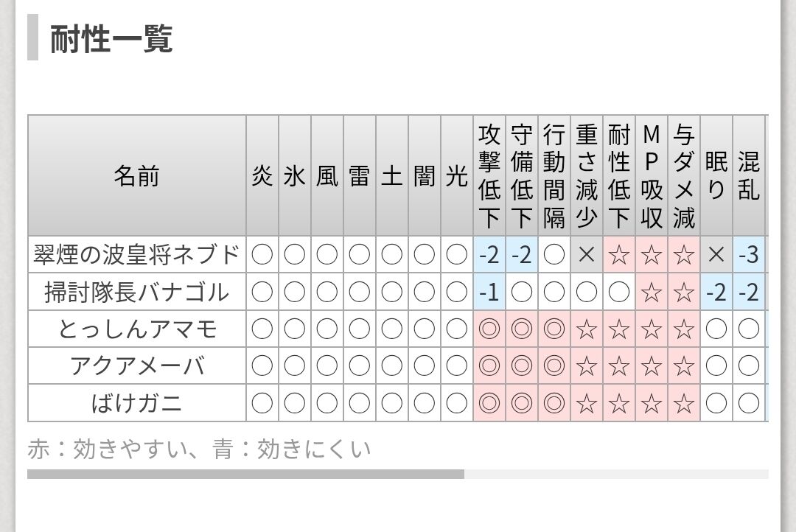Select the 掃討隊長バナゴル row name
Viewport: 796px width, 532px height.
(x=137, y=292)
